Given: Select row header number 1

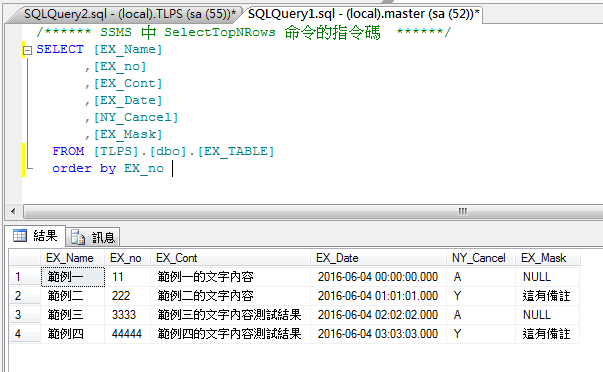Looking at the screenshot, I should [25, 277].
